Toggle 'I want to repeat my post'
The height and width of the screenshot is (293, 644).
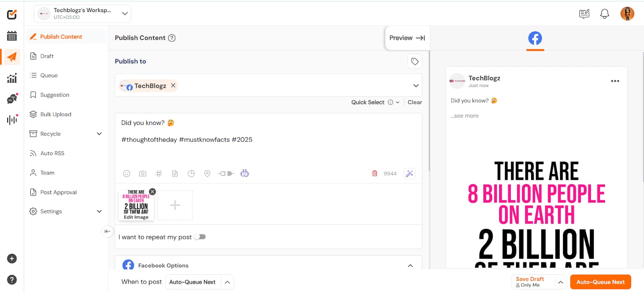tap(200, 237)
